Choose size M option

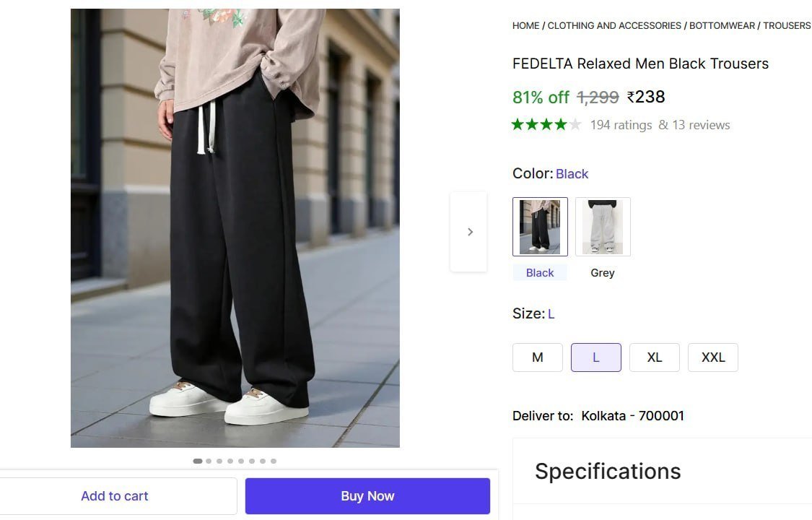[538, 357]
